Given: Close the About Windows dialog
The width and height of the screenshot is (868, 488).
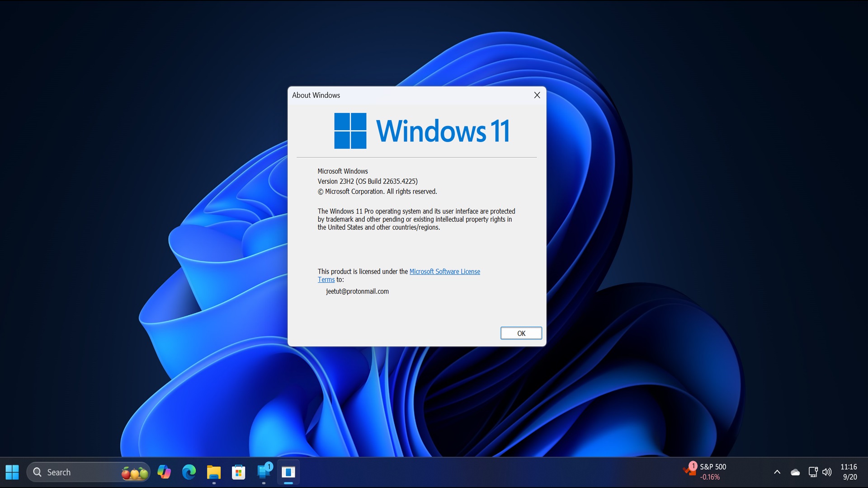Looking at the screenshot, I should point(537,95).
